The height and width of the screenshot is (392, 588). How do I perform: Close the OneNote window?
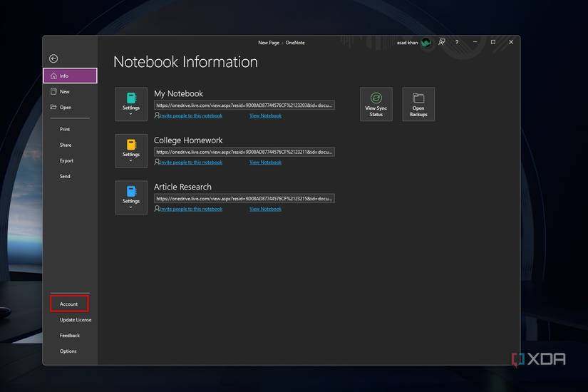point(511,42)
